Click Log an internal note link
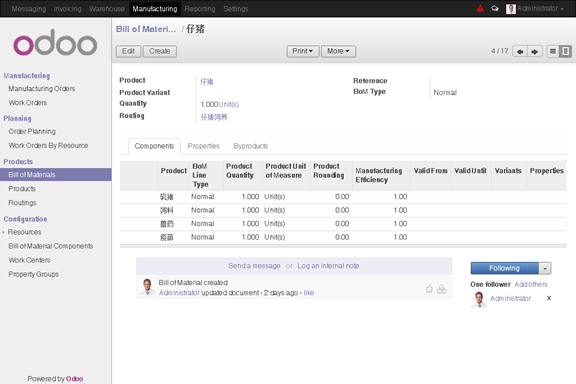Screen dimensions: 576x384 coord(328,266)
